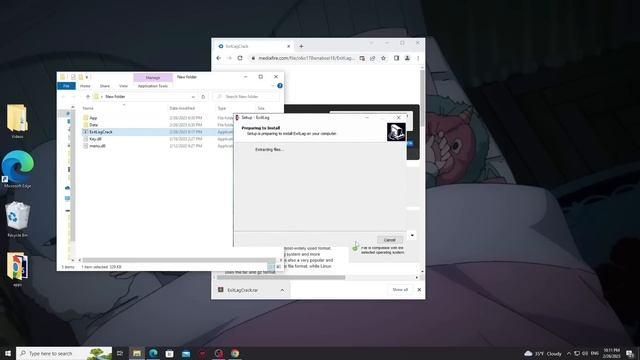640x360 pixels.
Task: Open Google Chrome from the taskbar
Action: click(235, 353)
